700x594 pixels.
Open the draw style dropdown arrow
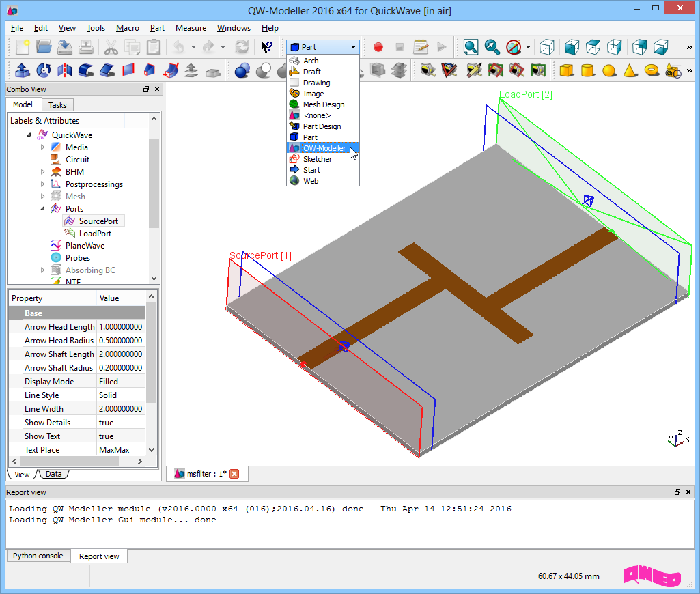(528, 47)
